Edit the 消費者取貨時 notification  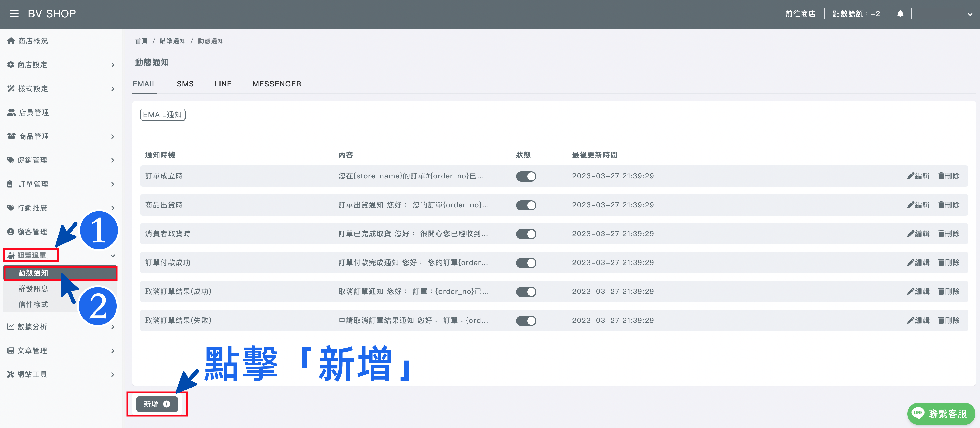(x=918, y=234)
